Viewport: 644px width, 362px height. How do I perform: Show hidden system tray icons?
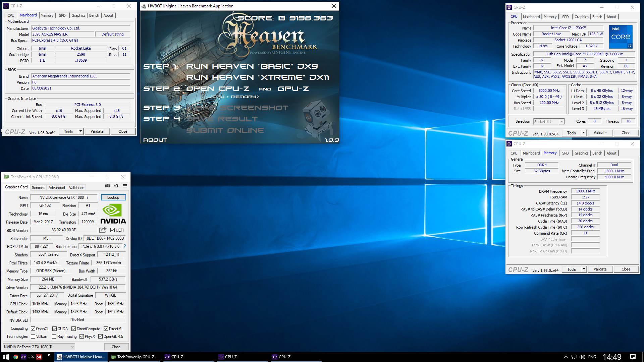point(566,357)
